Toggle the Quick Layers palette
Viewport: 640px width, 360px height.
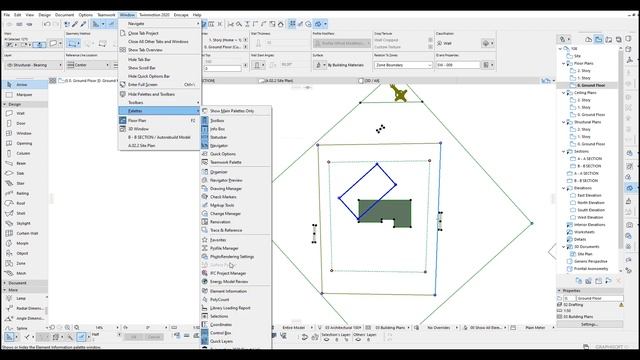(236, 341)
